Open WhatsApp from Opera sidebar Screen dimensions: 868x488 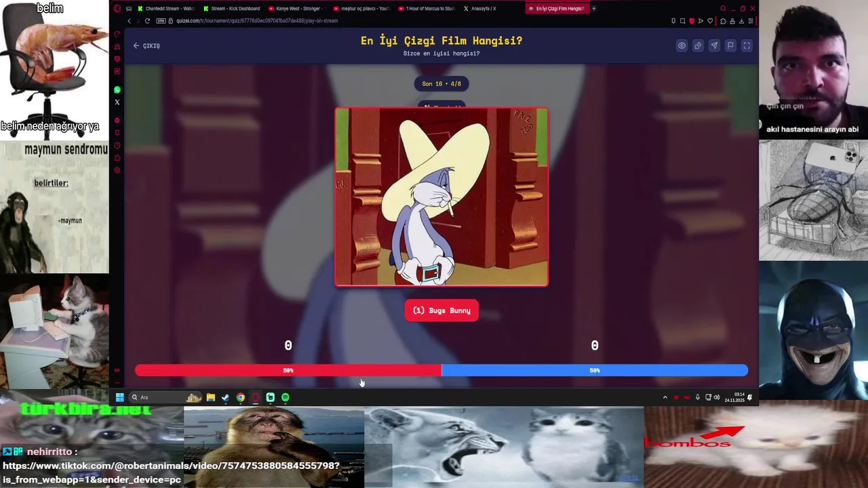tap(117, 89)
